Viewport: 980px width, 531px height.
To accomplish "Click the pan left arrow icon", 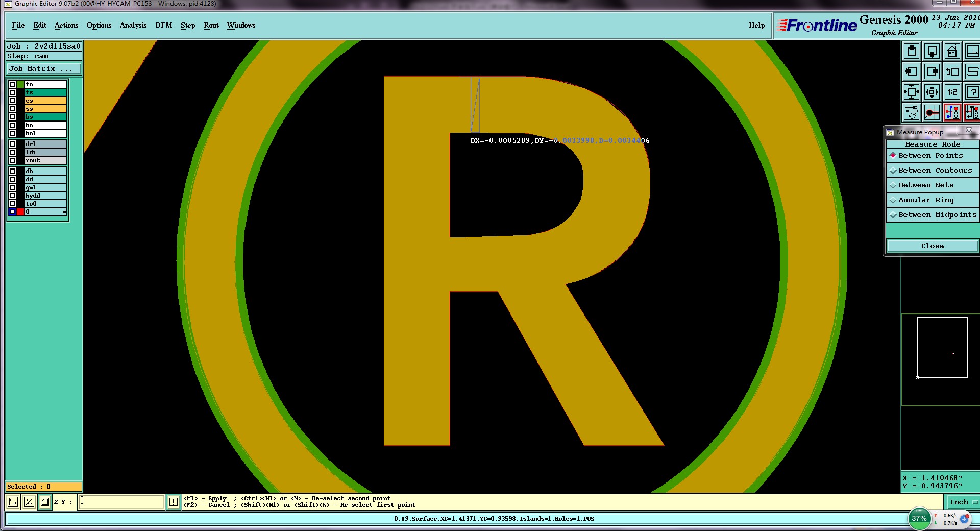I will pos(912,71).
